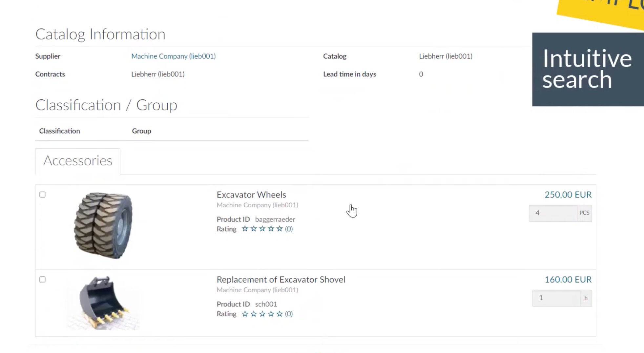The height and width of the screenshot is (353, 644).
Task: Click the Classification column header
Action: (60, 131)
